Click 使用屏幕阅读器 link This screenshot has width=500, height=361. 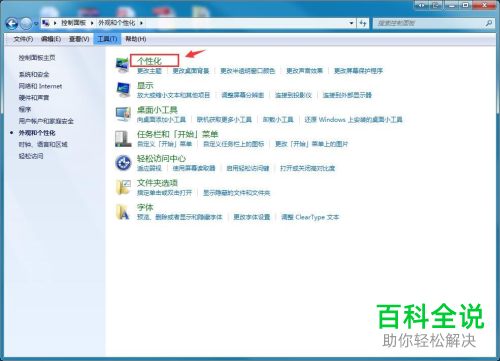click(x=194, y=168)
